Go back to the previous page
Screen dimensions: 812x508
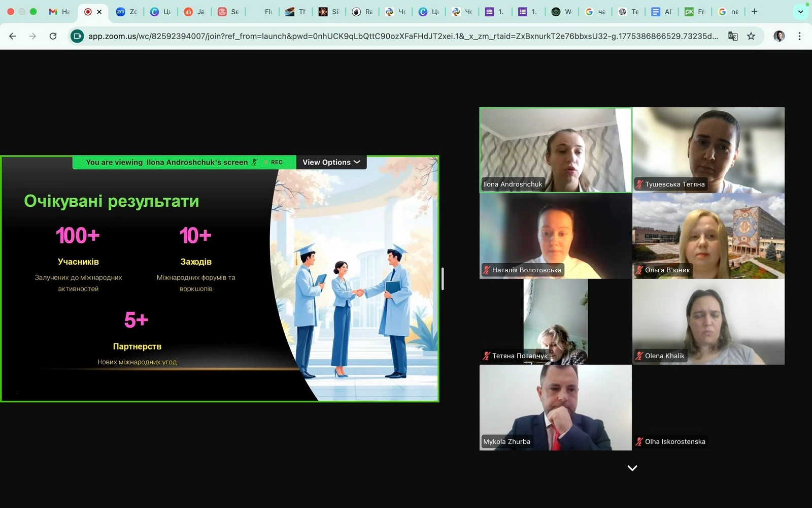point(13,36)
